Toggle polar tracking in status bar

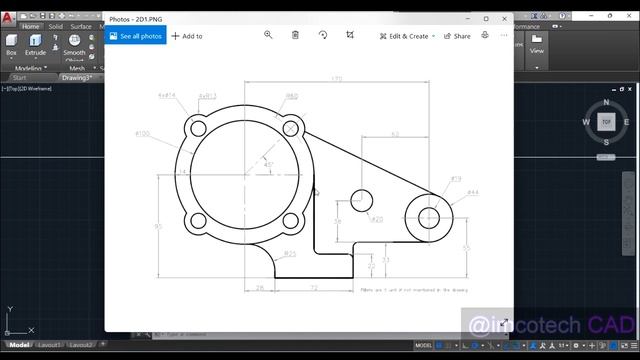[475, 345]
